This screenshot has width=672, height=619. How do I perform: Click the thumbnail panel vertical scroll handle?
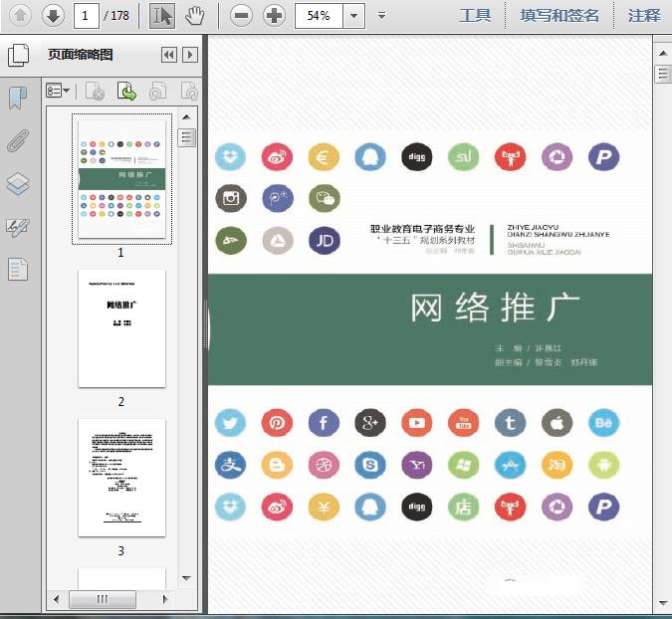[186, 137]
